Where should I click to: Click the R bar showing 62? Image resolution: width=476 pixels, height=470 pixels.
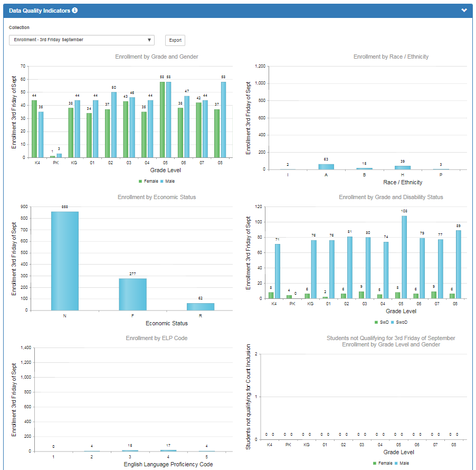(x=201, y=307)
